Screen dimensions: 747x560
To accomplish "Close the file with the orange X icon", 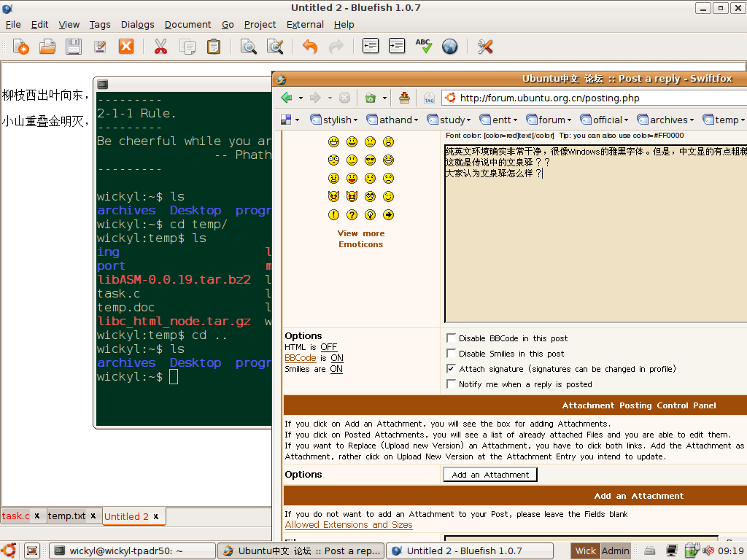I will tap(125, 47).
